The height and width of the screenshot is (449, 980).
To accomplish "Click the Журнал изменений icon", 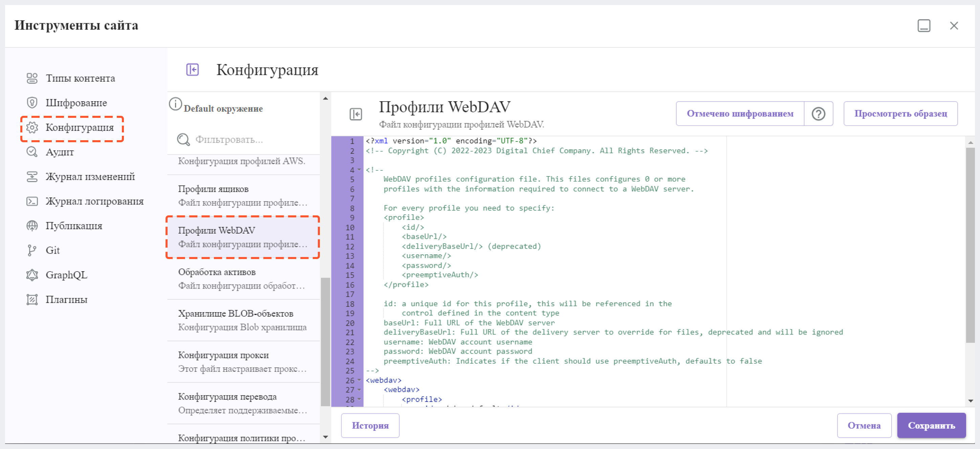I will point(32,176).
